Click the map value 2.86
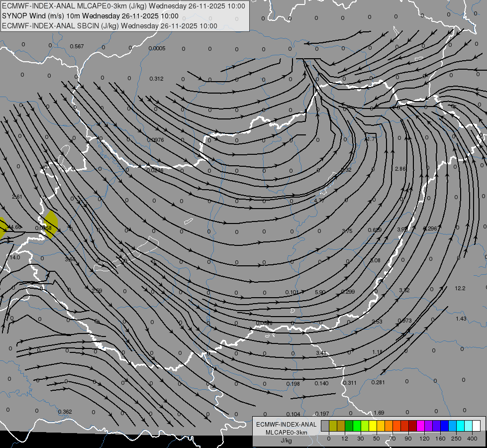The width and height of the screenshot is (487, 448). (x=400, y=169)
